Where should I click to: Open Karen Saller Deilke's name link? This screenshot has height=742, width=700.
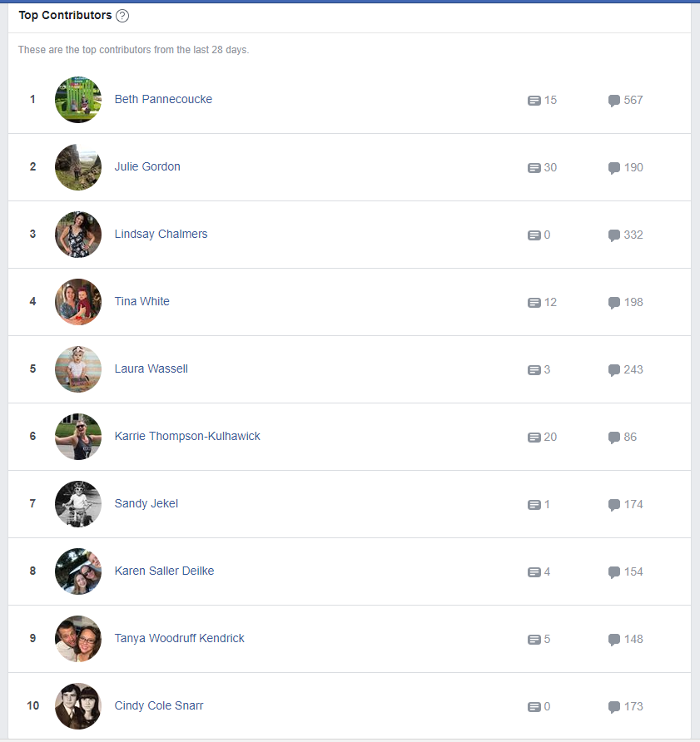[x=164, y=571]
